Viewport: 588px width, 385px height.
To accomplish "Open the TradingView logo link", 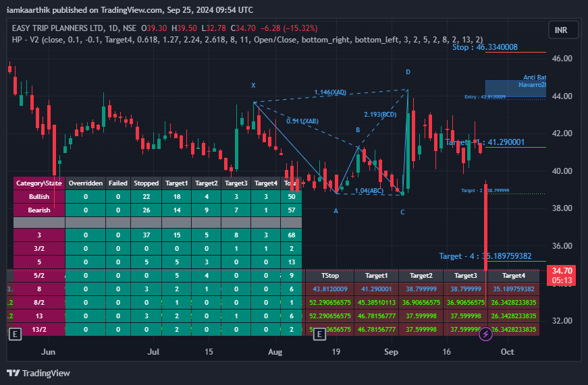I will [38, 373].
